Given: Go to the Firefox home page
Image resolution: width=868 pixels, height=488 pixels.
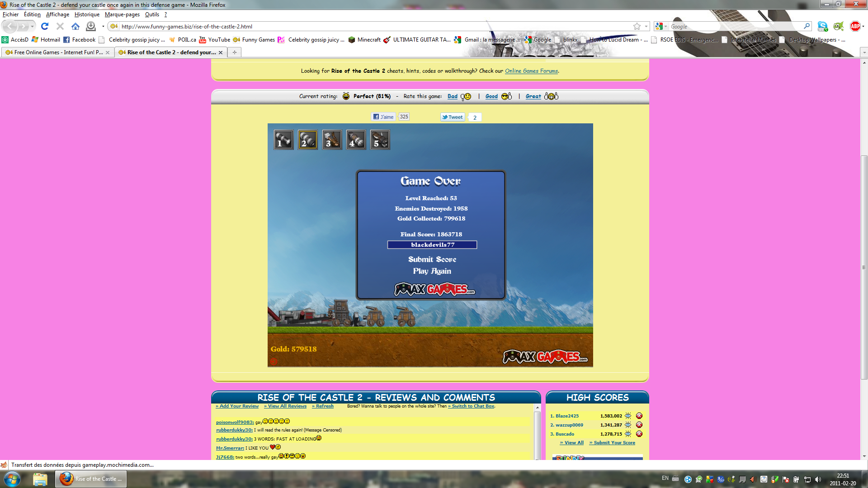Looking at the screenshot, I should (75, 26).
